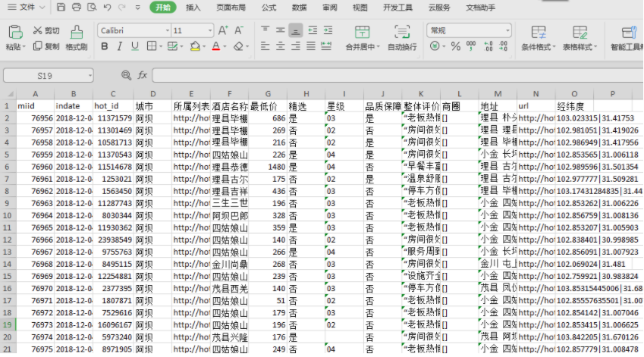
Task: Click the percent style icon
Action: [x=456, y=47]
